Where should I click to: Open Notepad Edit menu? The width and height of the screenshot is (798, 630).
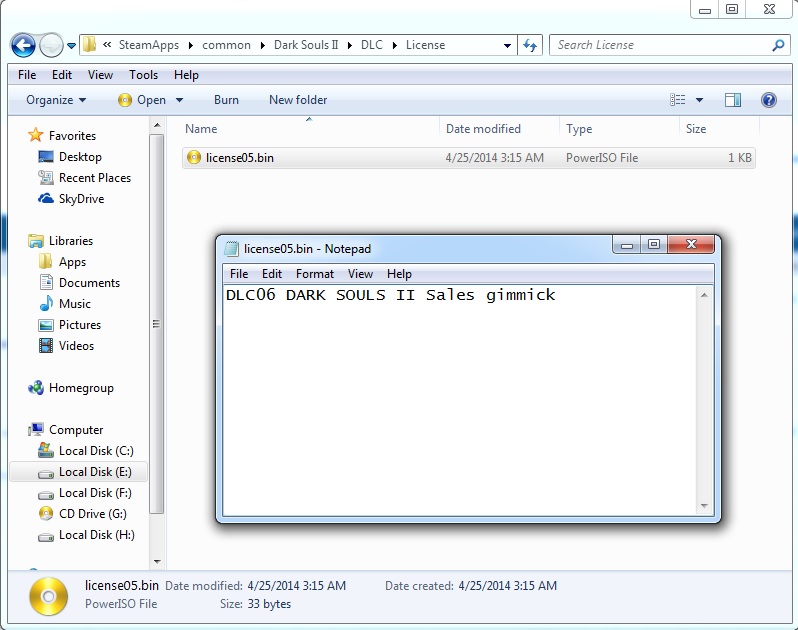(272, 274)
